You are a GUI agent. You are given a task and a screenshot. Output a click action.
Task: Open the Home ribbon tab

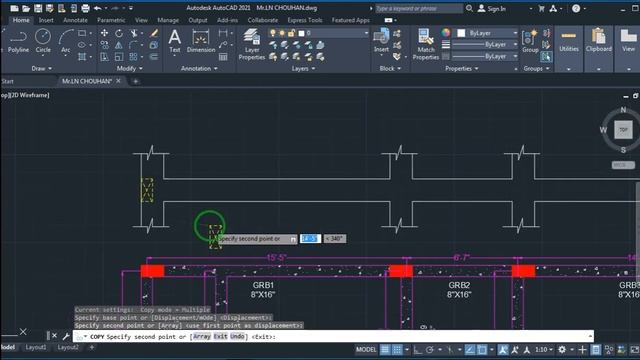21,20
